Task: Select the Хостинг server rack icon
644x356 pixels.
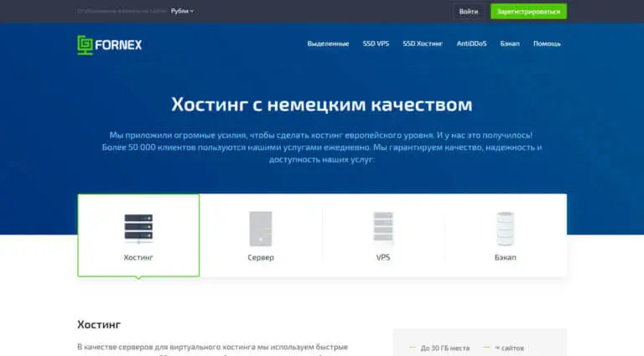Action: pos(138,228)
